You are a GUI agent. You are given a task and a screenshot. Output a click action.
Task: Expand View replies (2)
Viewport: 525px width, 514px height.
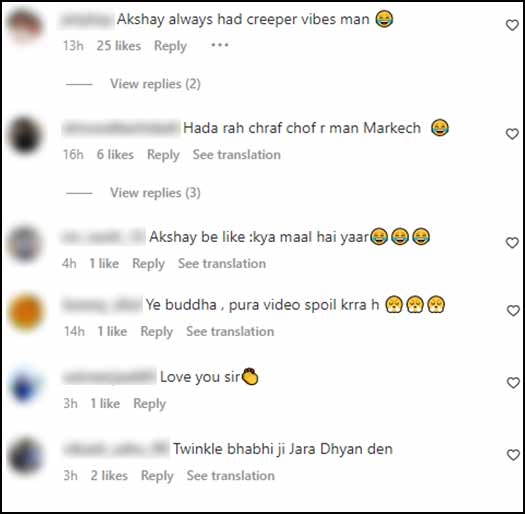click(155, 84)
